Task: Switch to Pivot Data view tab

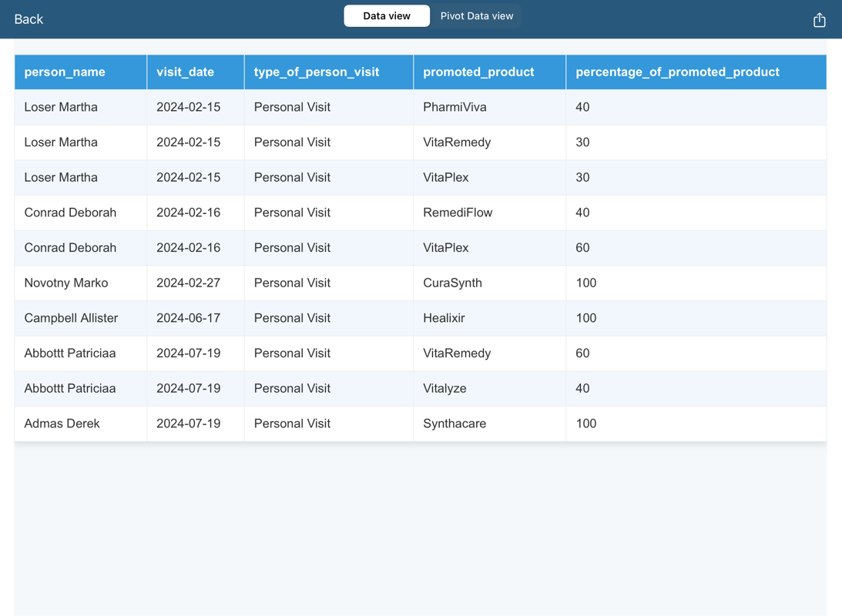Action: point(476,16)
